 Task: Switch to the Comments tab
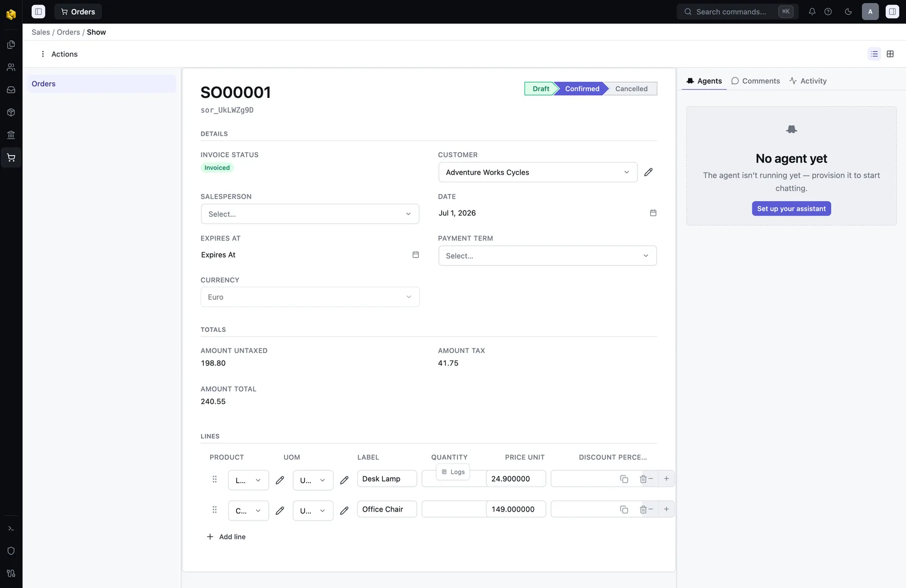[x=755, y=81]
